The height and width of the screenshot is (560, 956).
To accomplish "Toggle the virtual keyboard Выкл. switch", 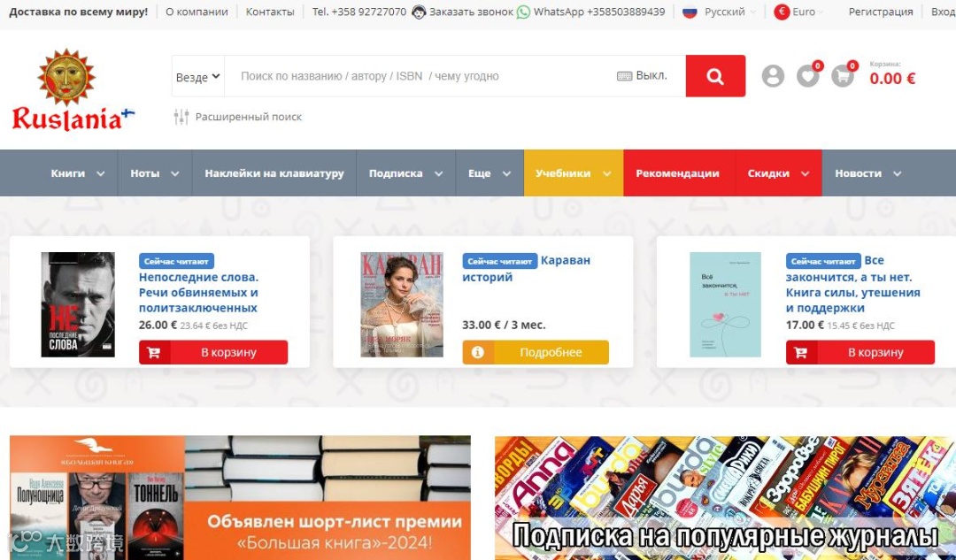I will pos(642,76).
